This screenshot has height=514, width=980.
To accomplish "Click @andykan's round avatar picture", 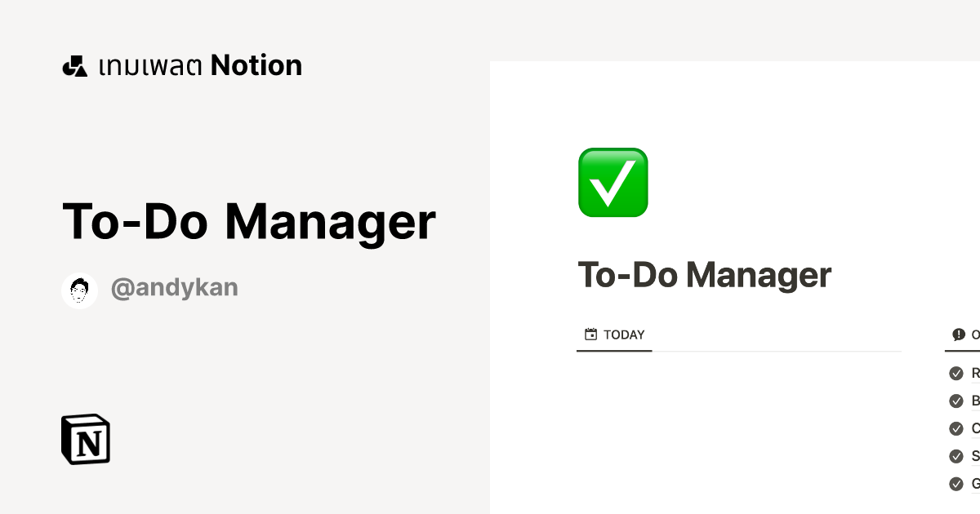I will pos(79,289).
